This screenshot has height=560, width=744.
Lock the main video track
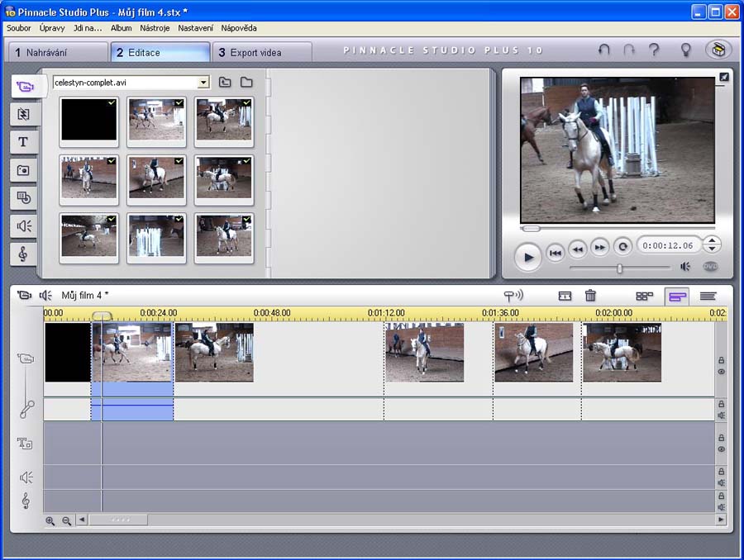point(721,360)
